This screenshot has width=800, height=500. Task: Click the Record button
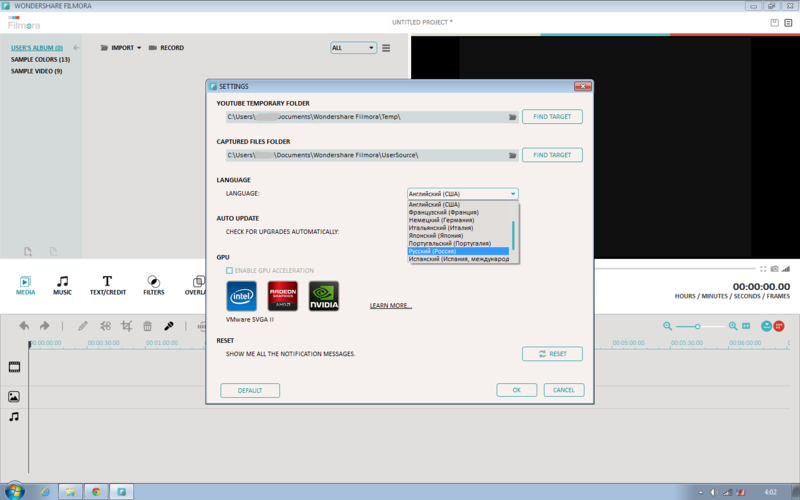[x=166, y=48]
